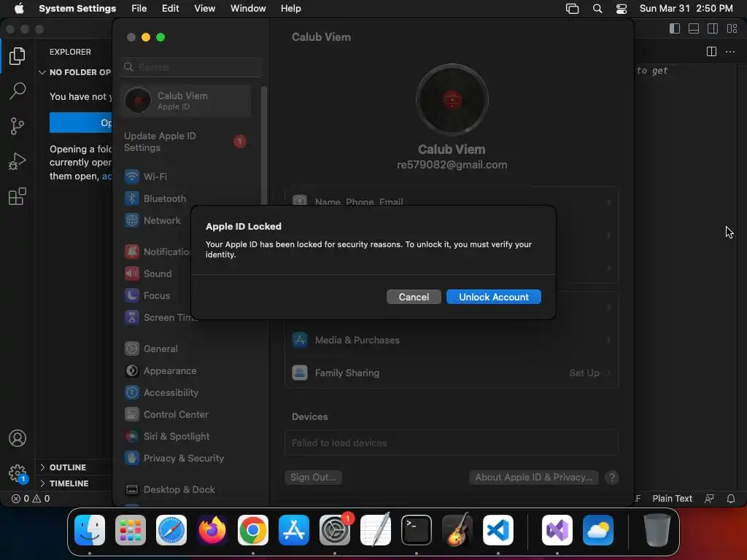Open the Window menu
The width and height of the screenshot is (747, 560).
(248, 9)
